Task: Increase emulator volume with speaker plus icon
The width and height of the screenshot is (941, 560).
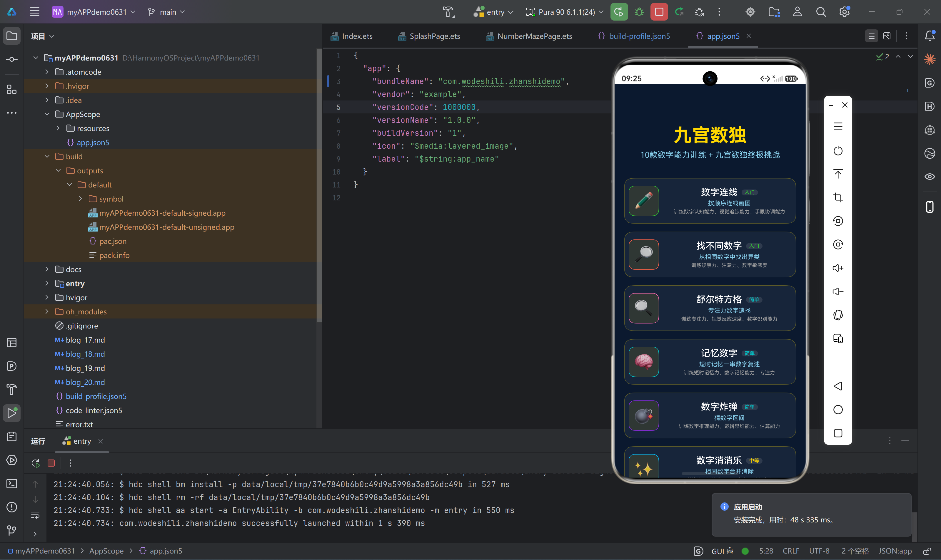Action: tap(837, 268)
